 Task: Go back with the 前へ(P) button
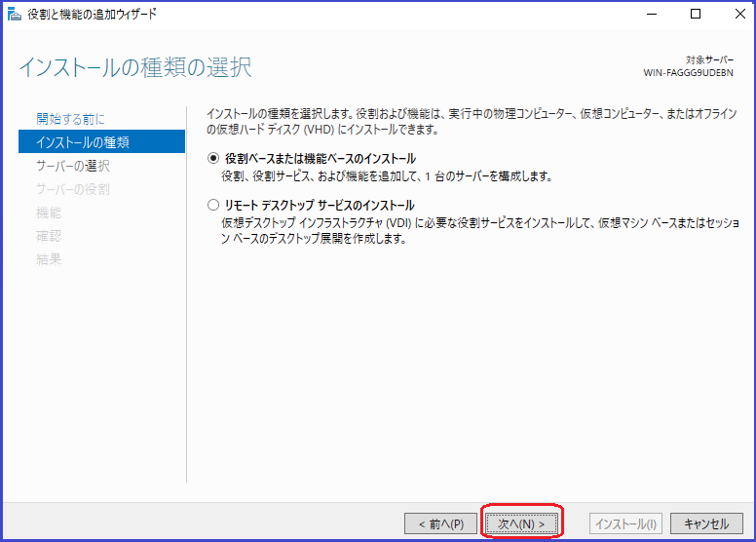(x=440, y=523)
